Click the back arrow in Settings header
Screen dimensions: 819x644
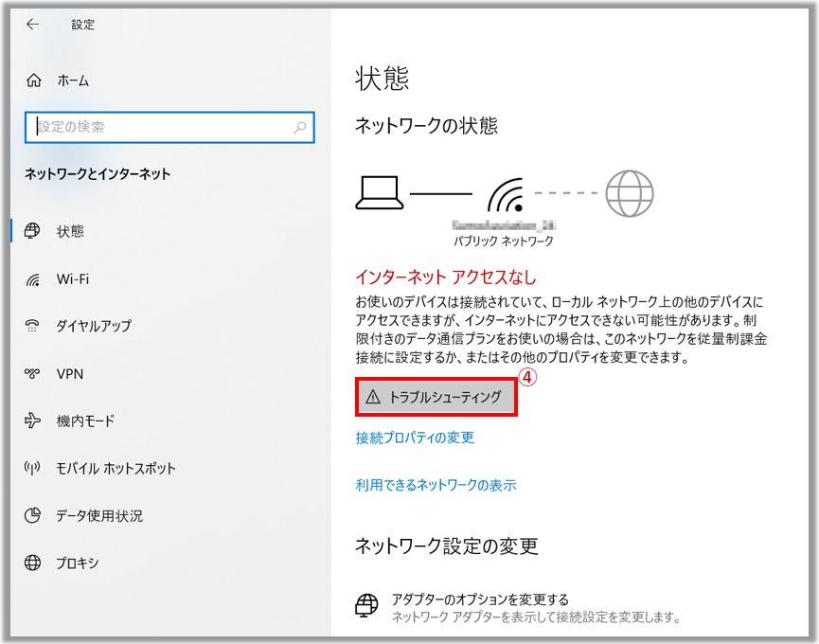click(x=32, y=25)
